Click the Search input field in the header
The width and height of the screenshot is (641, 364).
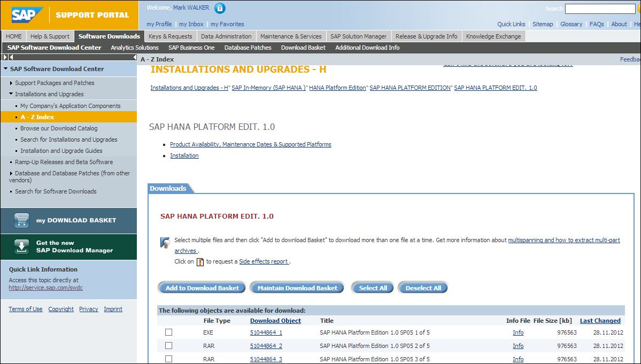[600, 9]
